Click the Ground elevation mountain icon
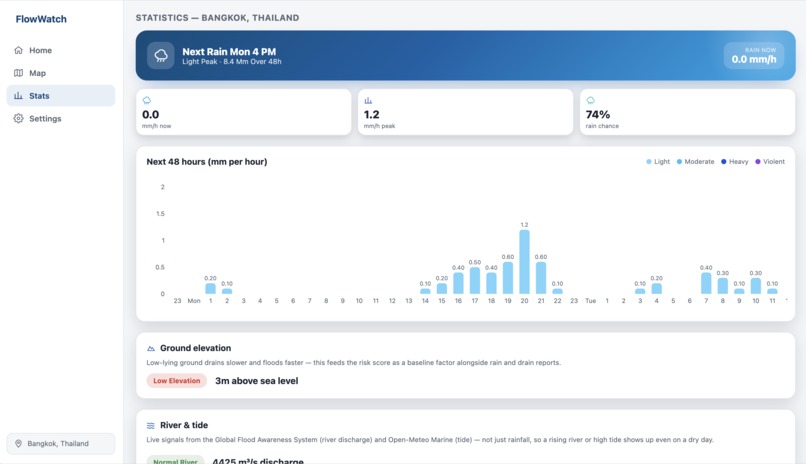The height and width of the screenshot is (464, 806). (x=151, y=348)
